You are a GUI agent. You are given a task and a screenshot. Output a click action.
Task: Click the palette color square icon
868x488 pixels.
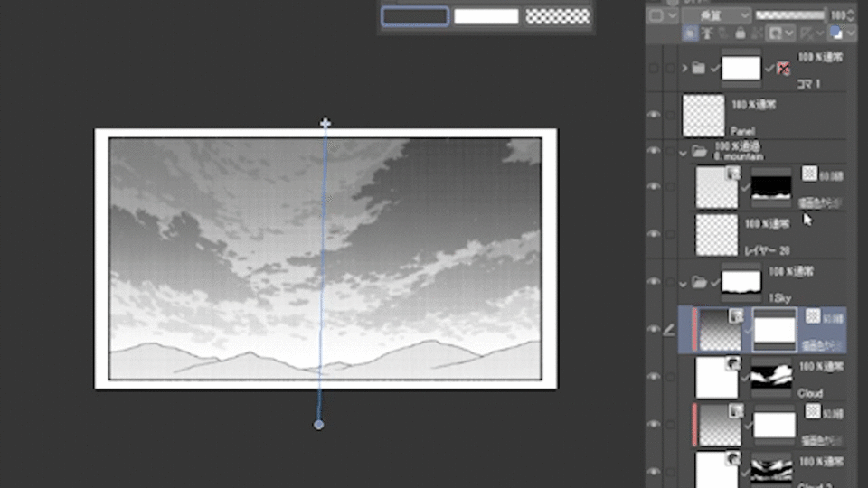[656, 15]
